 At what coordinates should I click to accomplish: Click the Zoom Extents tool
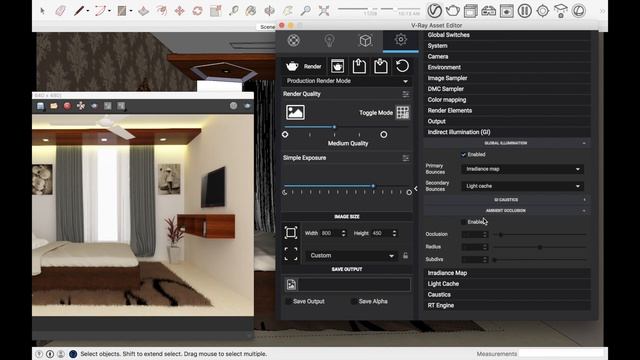[x=324, y=11]
